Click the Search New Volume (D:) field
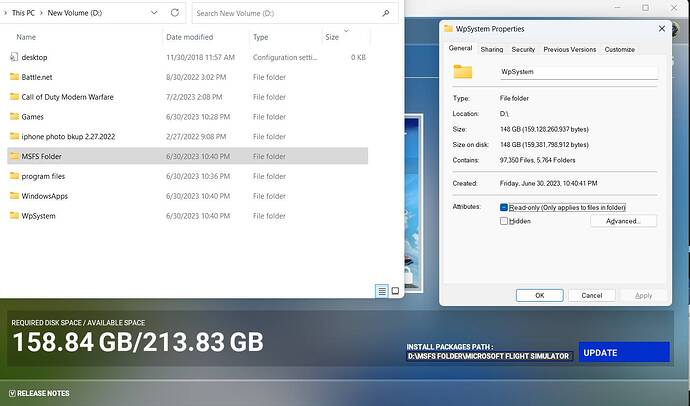Viewport: 690px width, 406px height. click(295, 13)
